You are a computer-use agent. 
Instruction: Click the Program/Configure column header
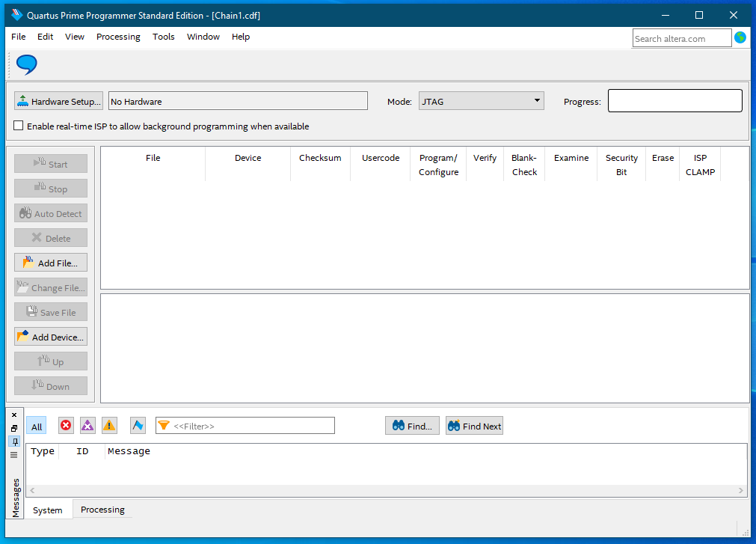(438, 165)
